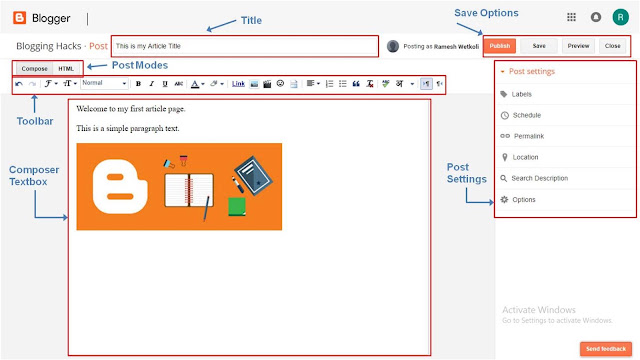
Task: Click the 'This is a simple paragraph text.' line
Action: 128,129
